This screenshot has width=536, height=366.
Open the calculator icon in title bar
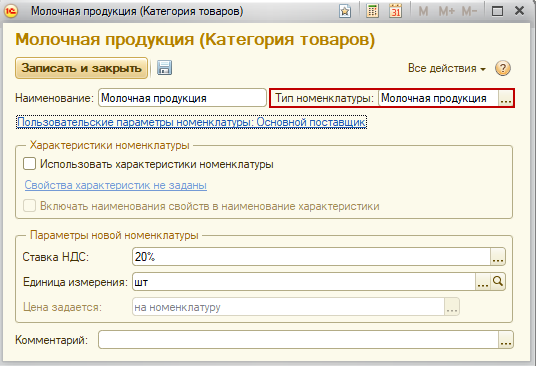point(372,11)
